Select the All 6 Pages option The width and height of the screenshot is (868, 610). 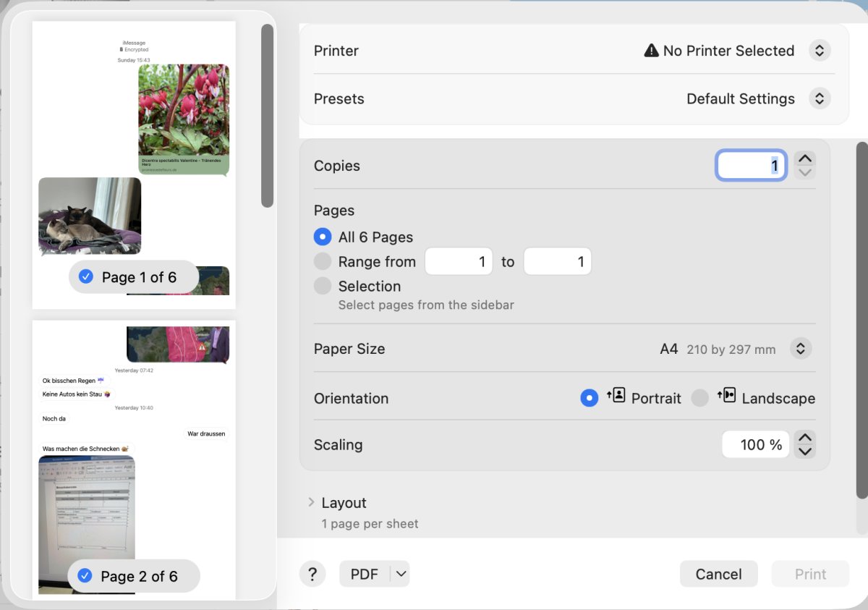click(323, 237)
